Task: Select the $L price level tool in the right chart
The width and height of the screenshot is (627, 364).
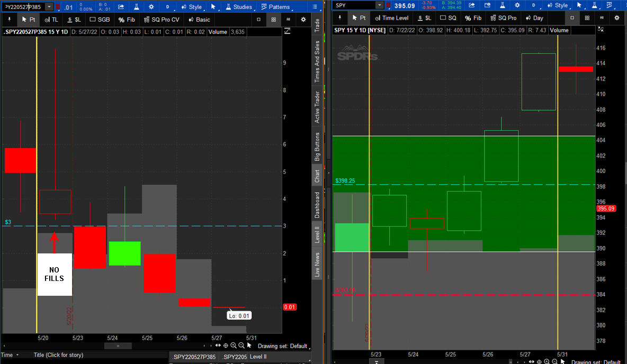Action: (x=424, y=18)
